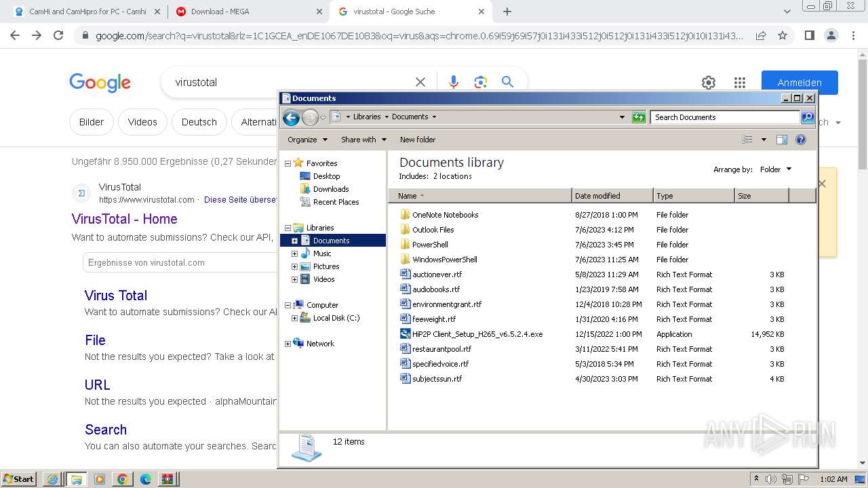Click Explorer forward navigation arrow

[x=310, y=118]
